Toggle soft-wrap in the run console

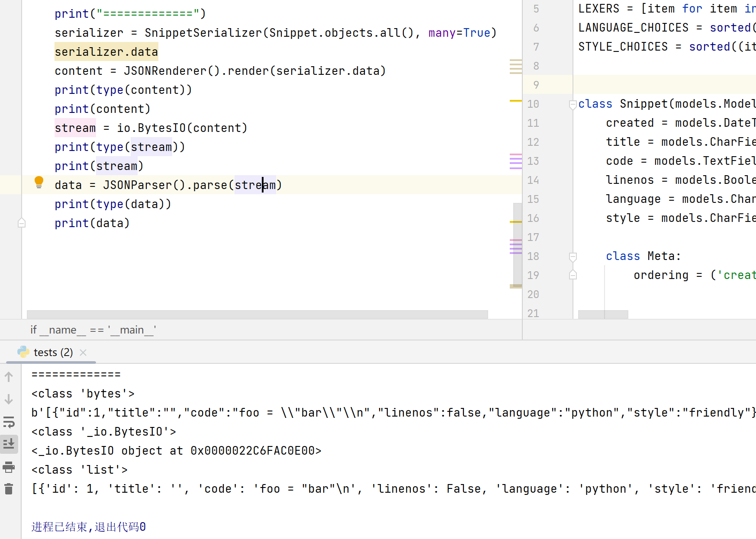pyautogui.click(x=9, y=422)
